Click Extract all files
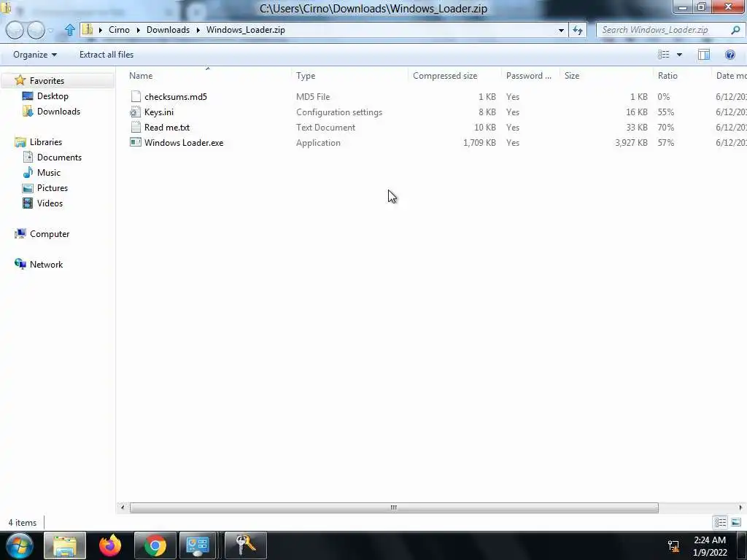747x560 pixels. (107, 55)
